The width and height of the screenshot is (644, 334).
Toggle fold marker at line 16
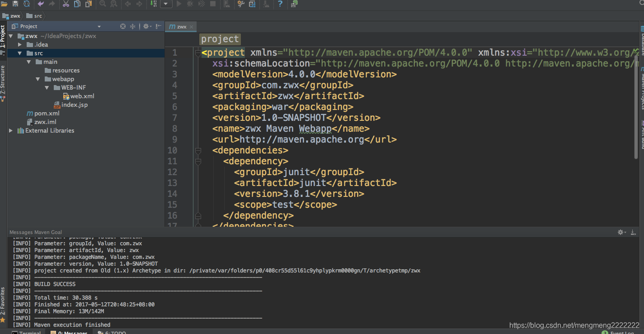(x=197, y=215)
